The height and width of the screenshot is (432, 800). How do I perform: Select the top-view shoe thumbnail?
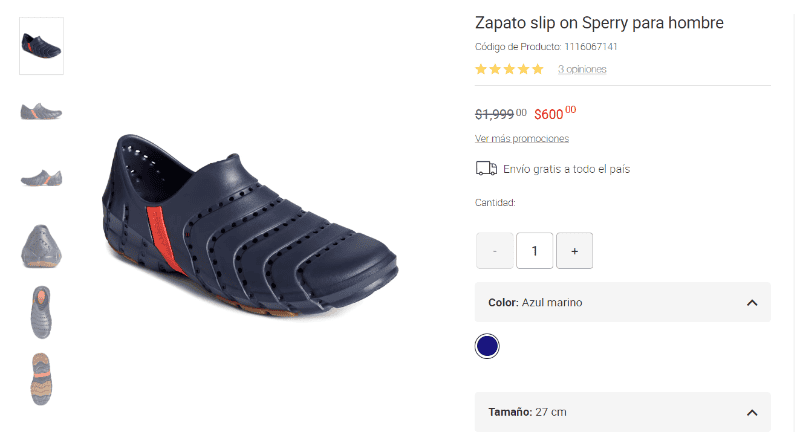pos(41,312)
